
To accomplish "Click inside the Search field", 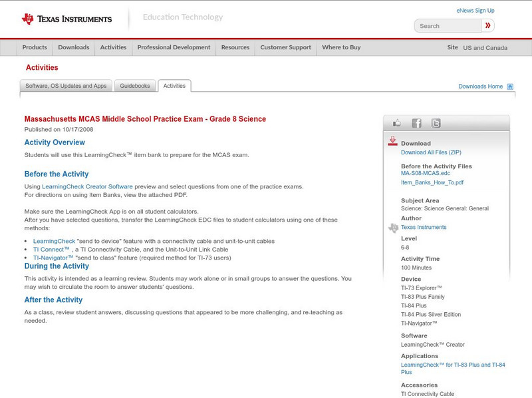I will (x=444, y=25).
